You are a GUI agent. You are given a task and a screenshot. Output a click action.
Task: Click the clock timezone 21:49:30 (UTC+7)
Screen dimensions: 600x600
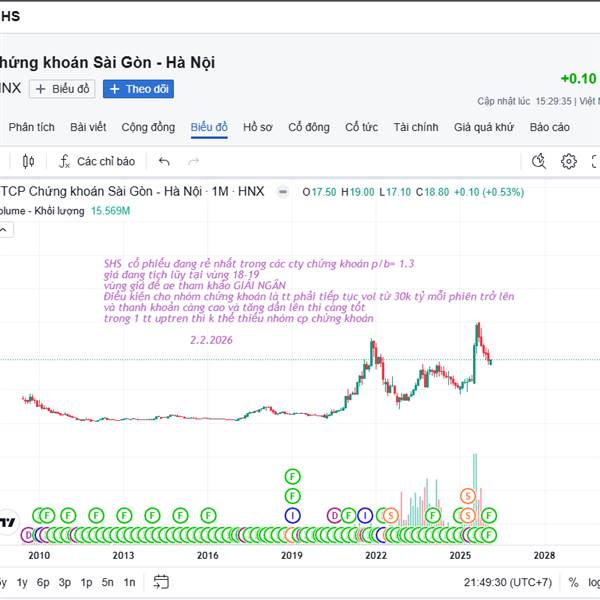[508, 582]
